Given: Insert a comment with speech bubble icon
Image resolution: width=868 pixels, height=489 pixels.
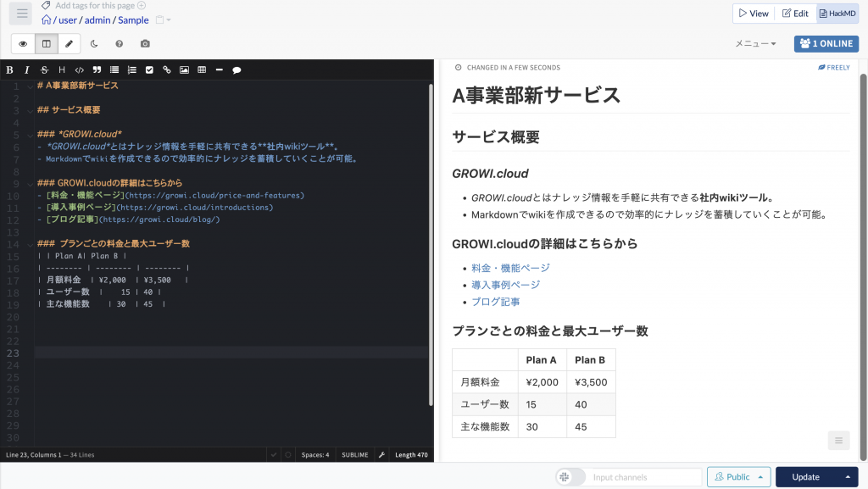Looking at the screenshot, I should pyautogui.click(x=236, y=69).
